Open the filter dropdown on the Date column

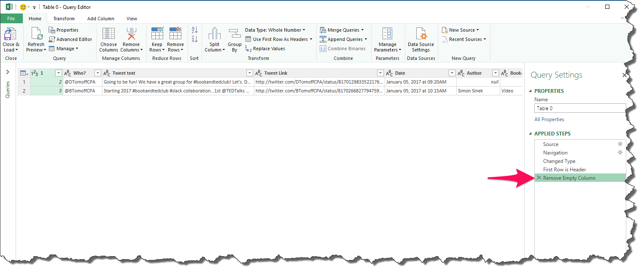pos(452,73)
